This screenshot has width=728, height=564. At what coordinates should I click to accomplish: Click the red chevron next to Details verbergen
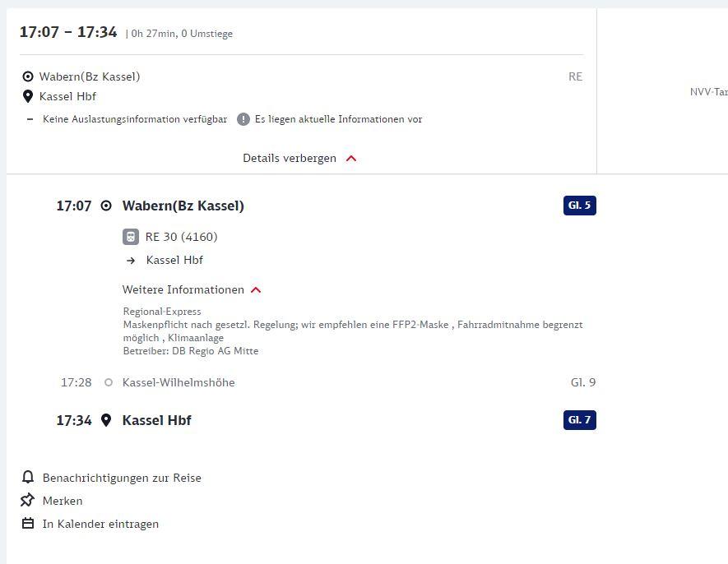(351, 159)
